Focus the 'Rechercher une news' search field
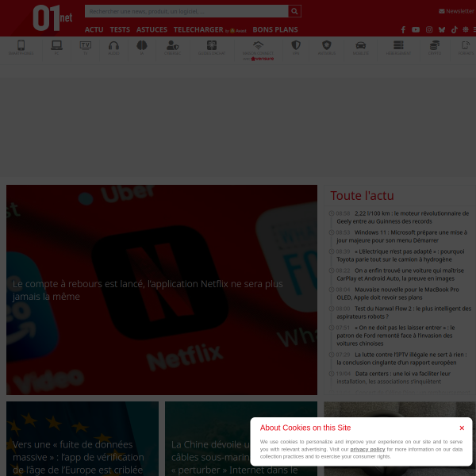 (186, 11)
